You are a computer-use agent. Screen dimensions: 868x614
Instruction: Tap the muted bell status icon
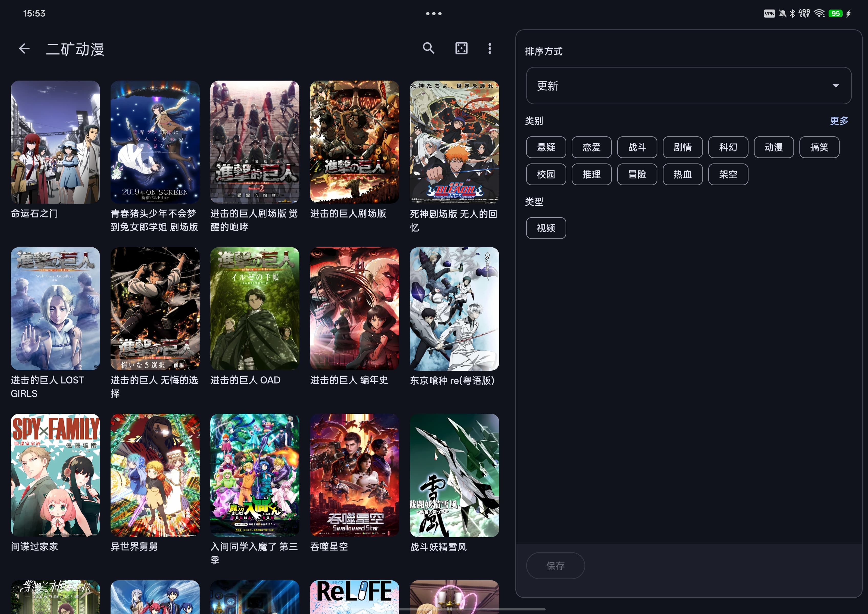[783, 14]
